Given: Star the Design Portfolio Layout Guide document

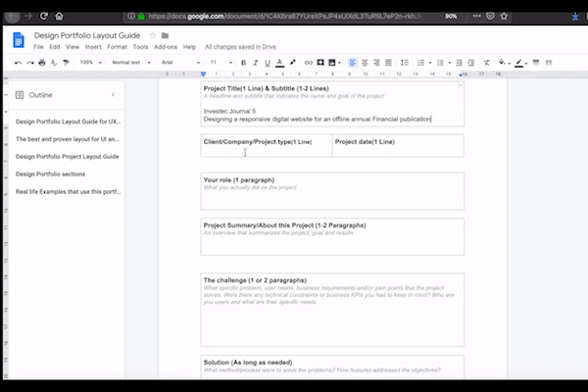Looking at the screenshot, I should tap(151, 35).
